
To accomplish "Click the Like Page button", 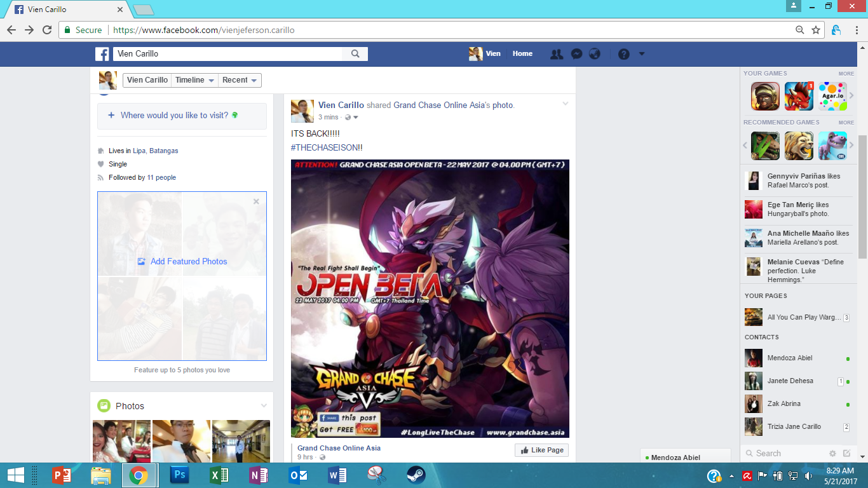I will coord(541,450).
